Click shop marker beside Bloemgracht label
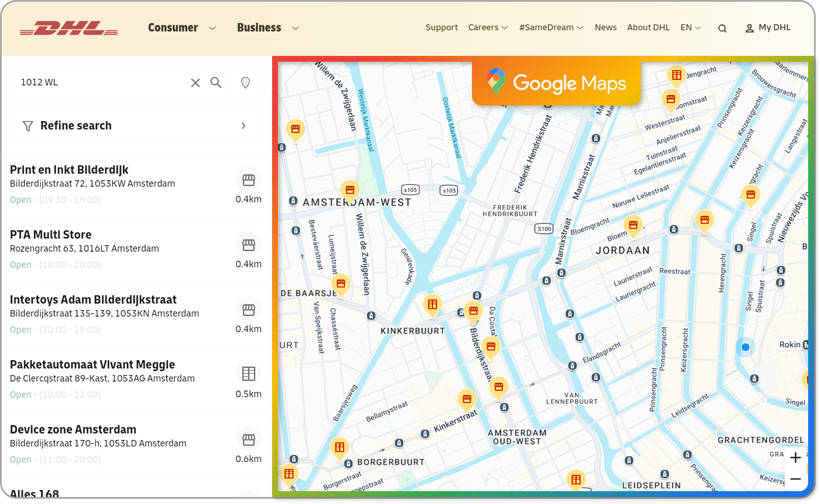Screen dimensions: 821x504 (633, 226)
